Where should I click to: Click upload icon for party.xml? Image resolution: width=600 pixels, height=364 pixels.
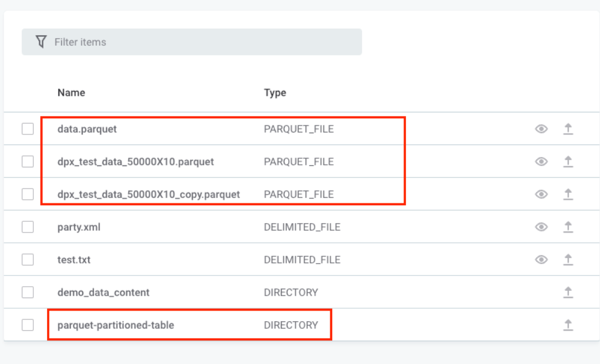click(568, 227)
